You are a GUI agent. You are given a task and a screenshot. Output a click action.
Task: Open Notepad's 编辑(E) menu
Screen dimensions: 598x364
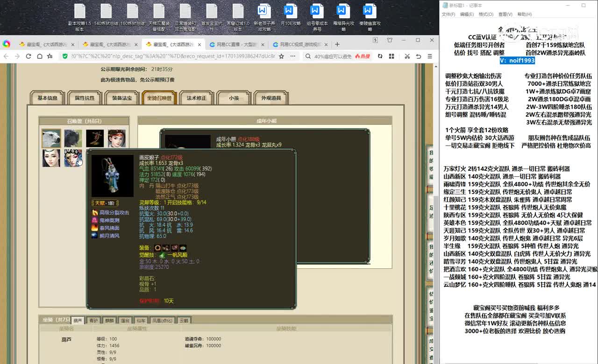point(467,14)
